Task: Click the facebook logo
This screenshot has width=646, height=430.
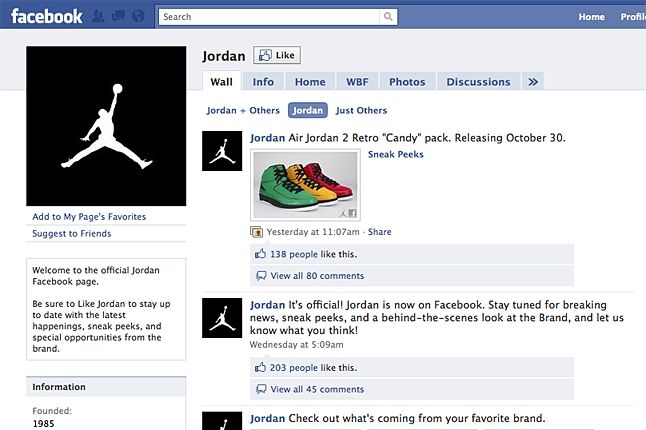Action: click(x=47, y=16)
